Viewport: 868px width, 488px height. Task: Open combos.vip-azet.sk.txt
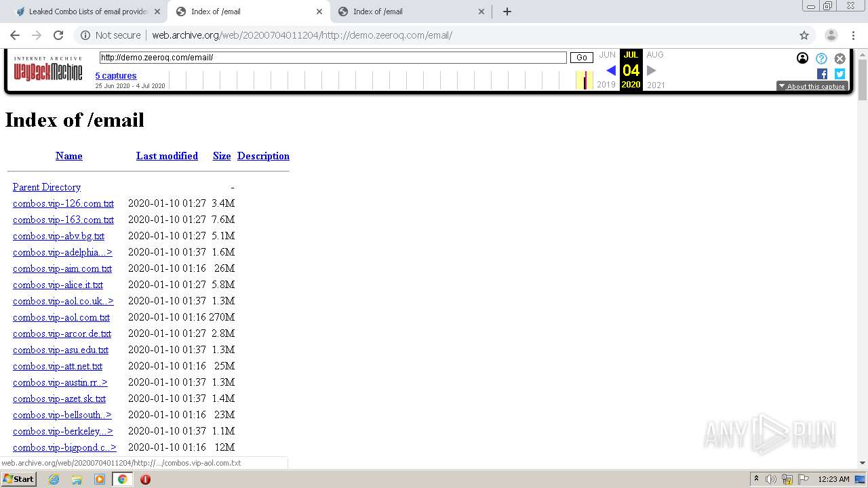(59, 399)
